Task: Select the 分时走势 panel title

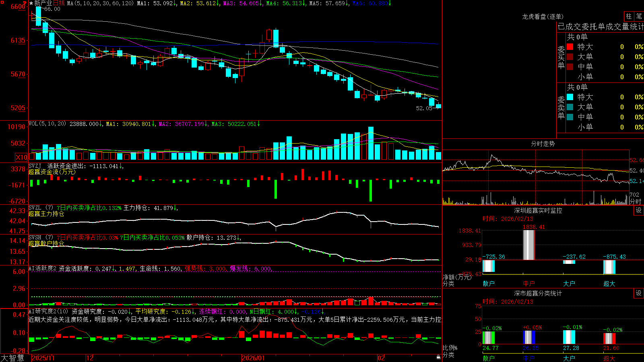Action: point(543,144)
